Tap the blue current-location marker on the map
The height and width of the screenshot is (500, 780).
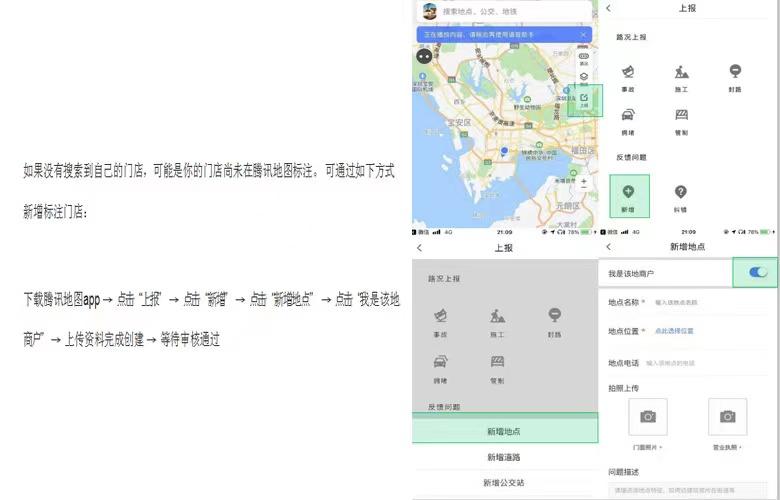tap(504, 151)
